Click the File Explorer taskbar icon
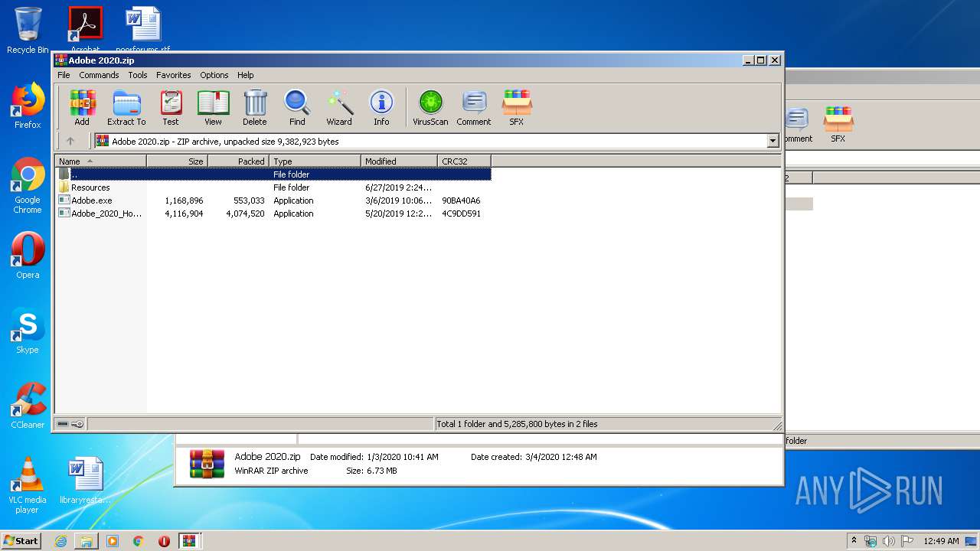 [x=87, y=541]
